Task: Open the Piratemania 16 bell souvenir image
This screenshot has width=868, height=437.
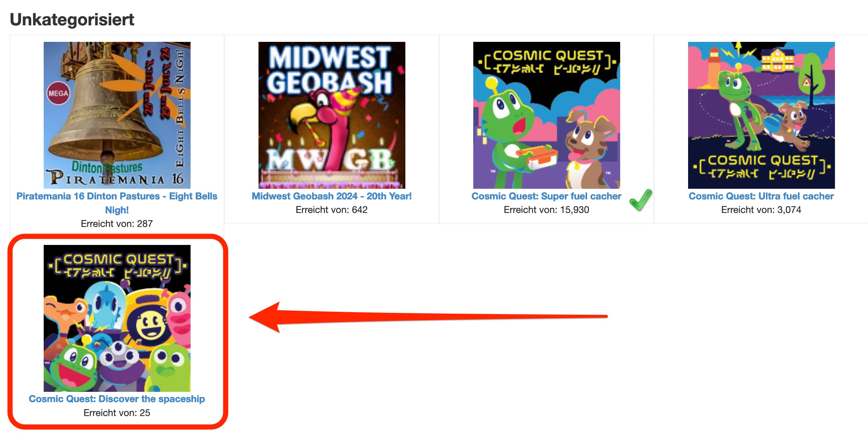Action: [x=117, y=115]
